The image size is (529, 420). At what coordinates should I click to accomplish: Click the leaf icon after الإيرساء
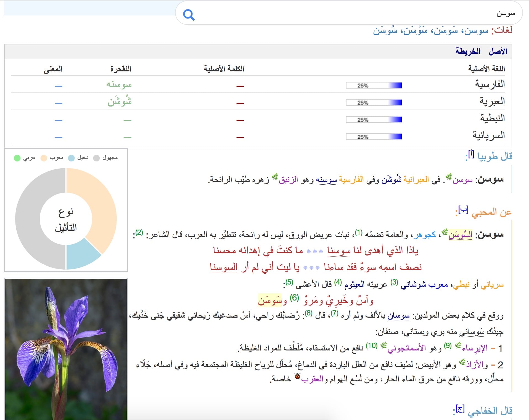click(x=458, y=345)
